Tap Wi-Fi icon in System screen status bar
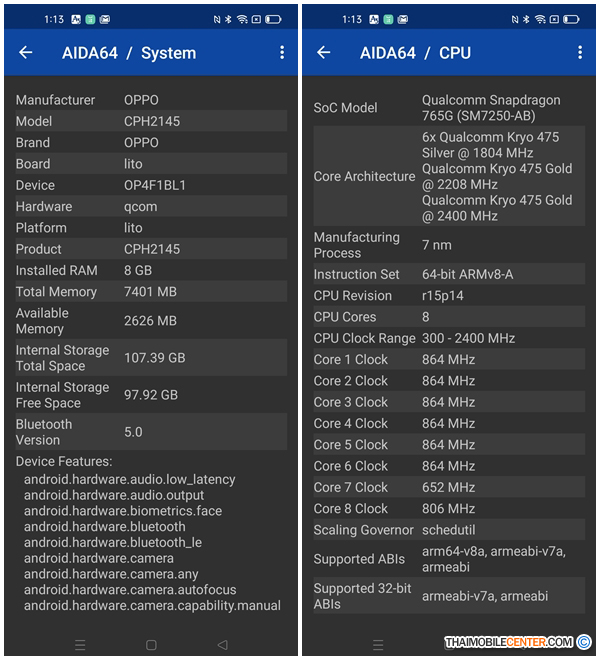The height and width of the screenshot is (660, 600). point(242,19)
